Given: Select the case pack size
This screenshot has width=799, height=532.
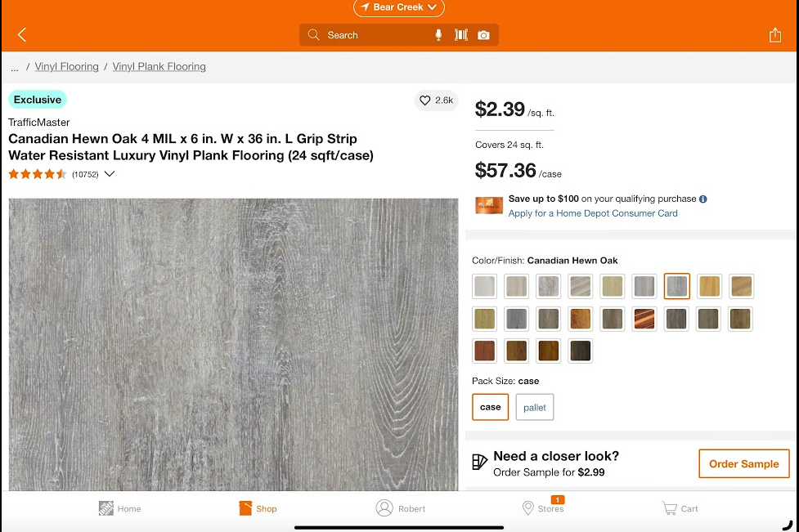Looking at the screenshot, I should tap(490, 407).
